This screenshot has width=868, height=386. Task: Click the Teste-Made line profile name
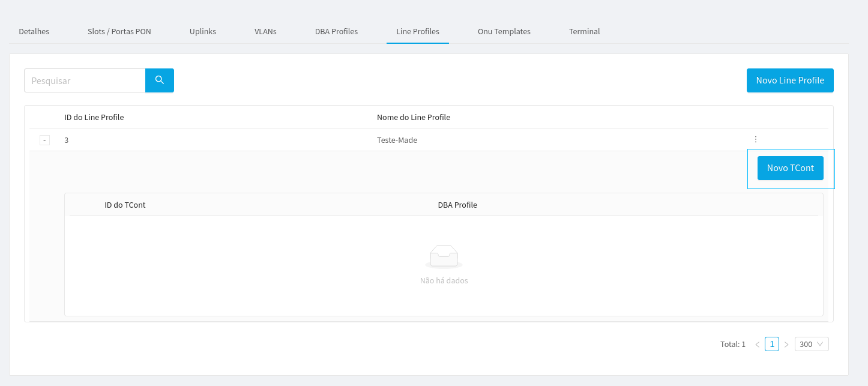(397, 140)
